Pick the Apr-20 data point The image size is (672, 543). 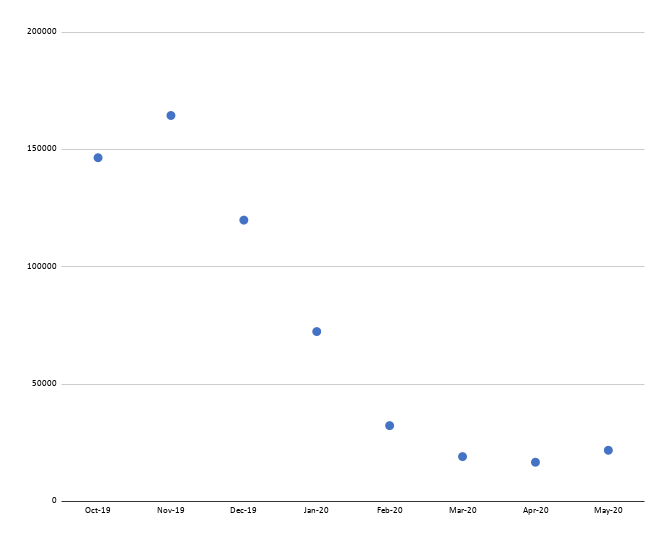[x=535, y=462]
